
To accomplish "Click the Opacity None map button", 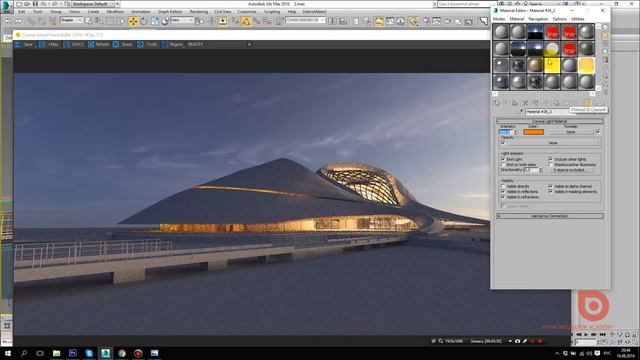I will [x=553, y=143].
